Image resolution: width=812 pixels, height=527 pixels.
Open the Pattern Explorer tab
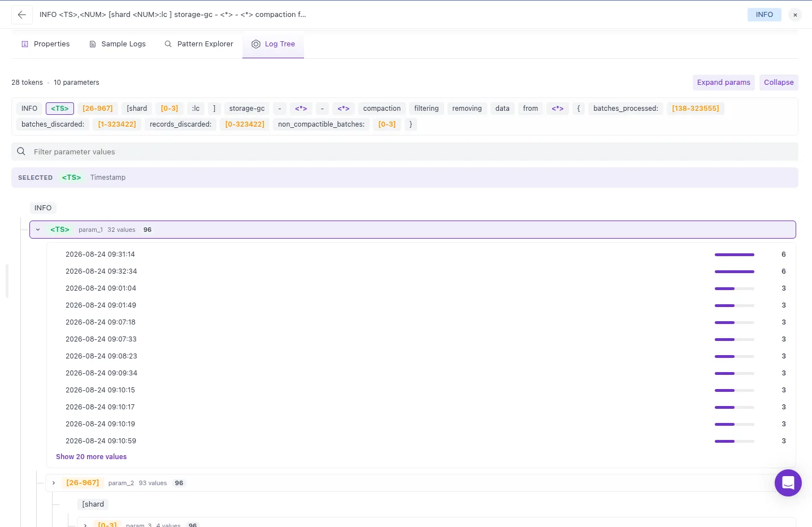pyautogui.click(x=199, y=44)
